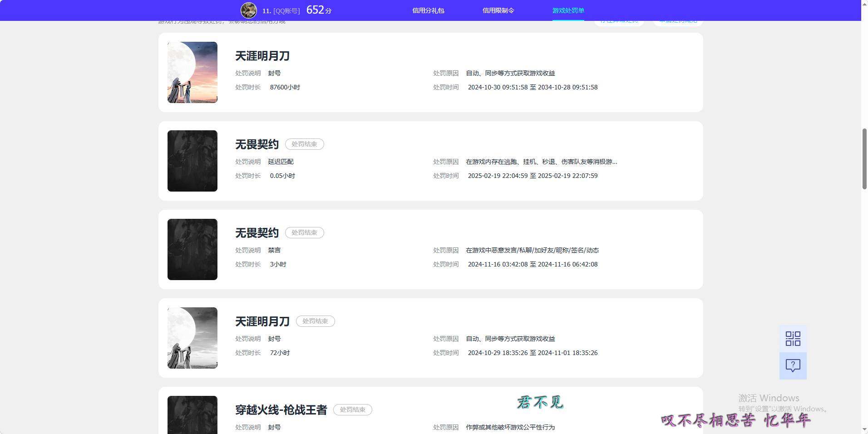Open the 无畏契约 延迟匹配 game thumbnail
Viewport: 868px width, 434px height.
192,161
